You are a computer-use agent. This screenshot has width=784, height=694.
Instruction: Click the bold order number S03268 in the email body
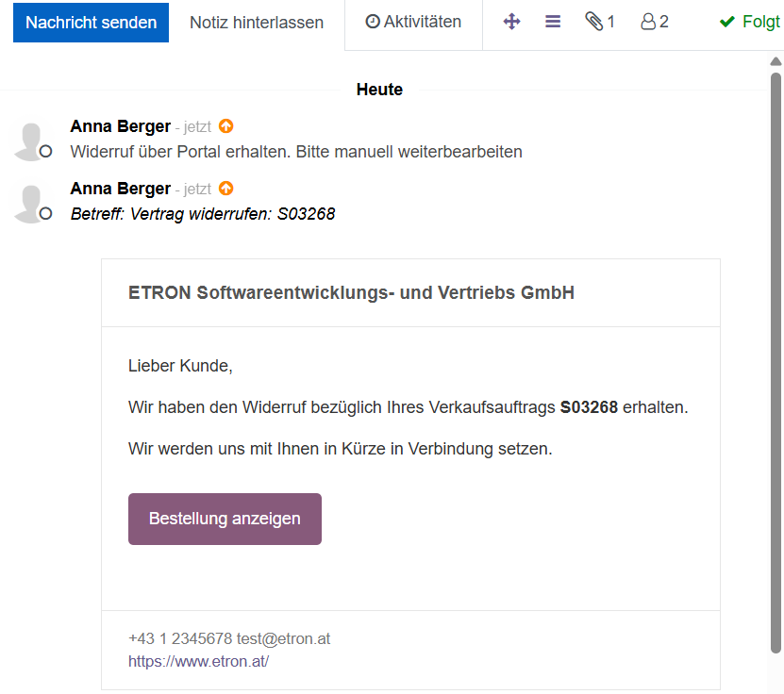pyautogui.click(x=589, y=407)
